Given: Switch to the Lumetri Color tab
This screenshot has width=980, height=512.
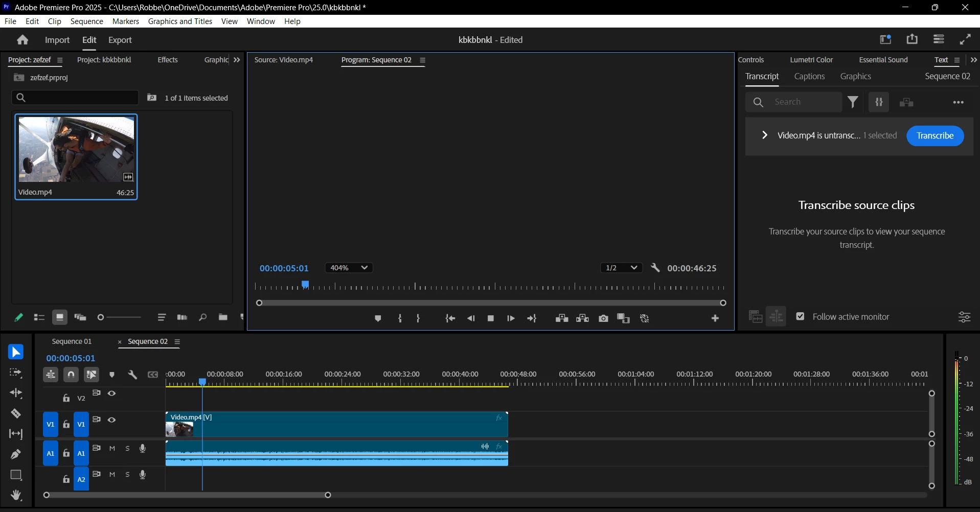Looking at the screenshot, I should point(811,60).
